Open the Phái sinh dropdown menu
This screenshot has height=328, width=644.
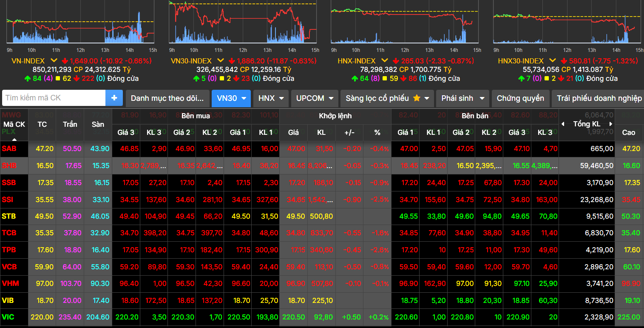click(x=462, y=98)
